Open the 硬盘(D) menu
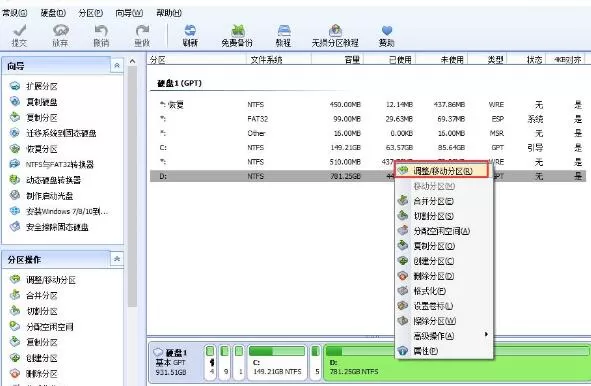 (53, 13)
